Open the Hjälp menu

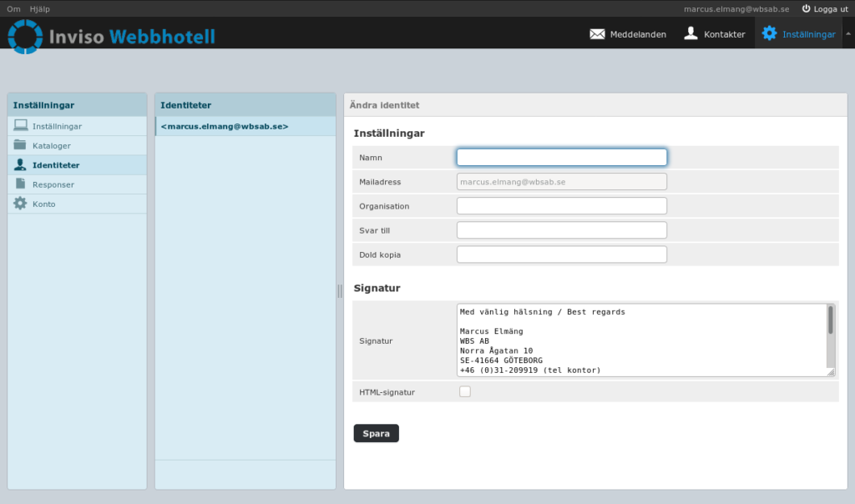39,8
